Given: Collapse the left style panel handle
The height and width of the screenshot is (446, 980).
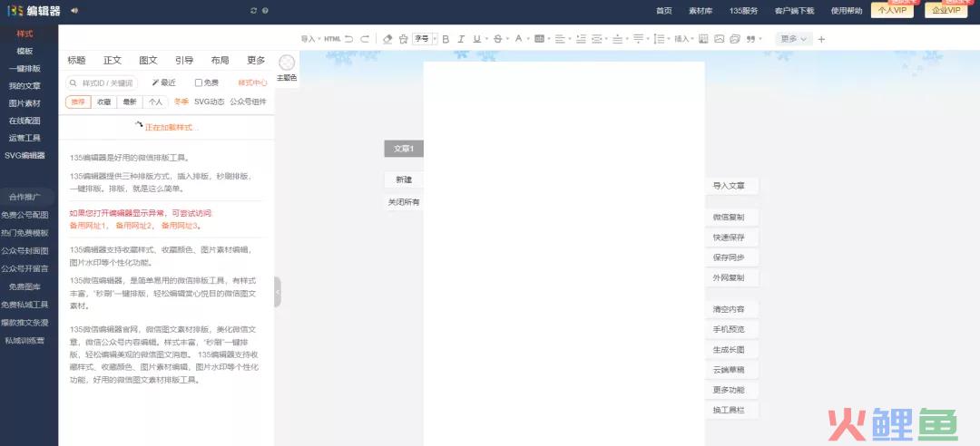Looking at the screenshot, I should [x=278, y=292].
